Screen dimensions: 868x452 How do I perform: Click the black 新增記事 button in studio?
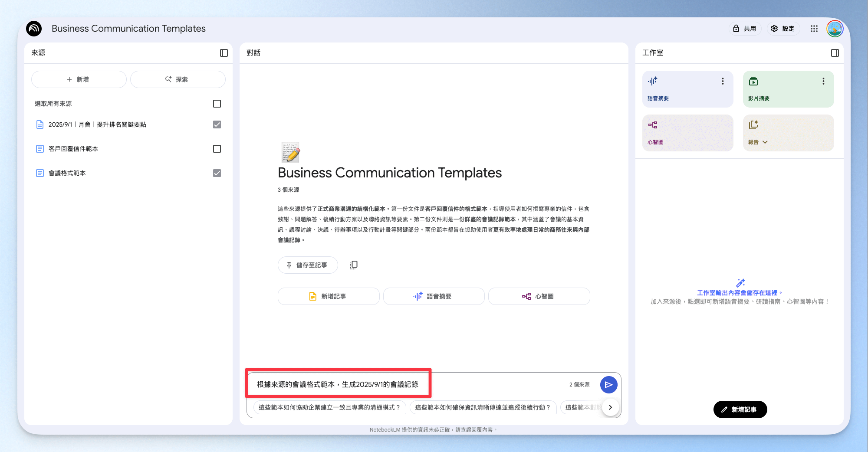point(740,409)
